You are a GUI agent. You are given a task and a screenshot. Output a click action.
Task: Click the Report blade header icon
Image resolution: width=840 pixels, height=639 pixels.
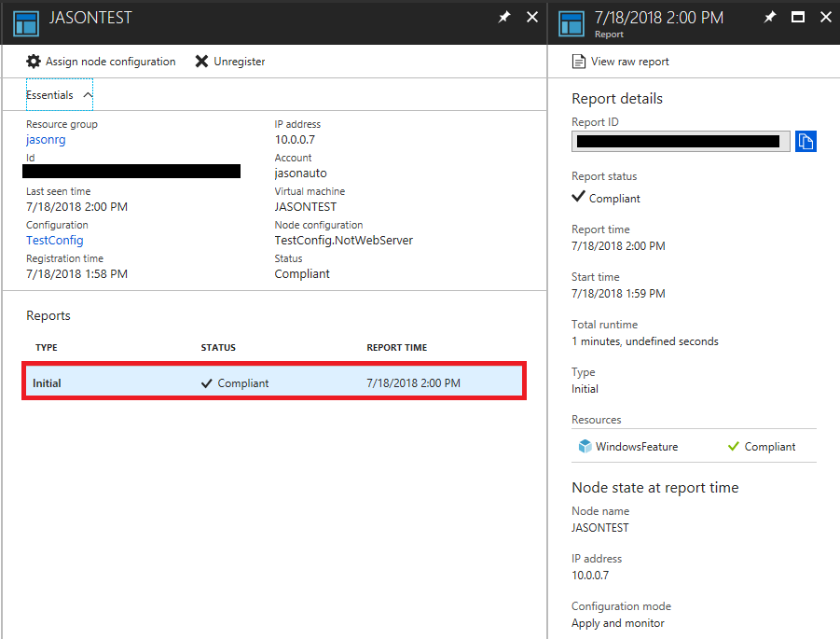tap(571, 23)
